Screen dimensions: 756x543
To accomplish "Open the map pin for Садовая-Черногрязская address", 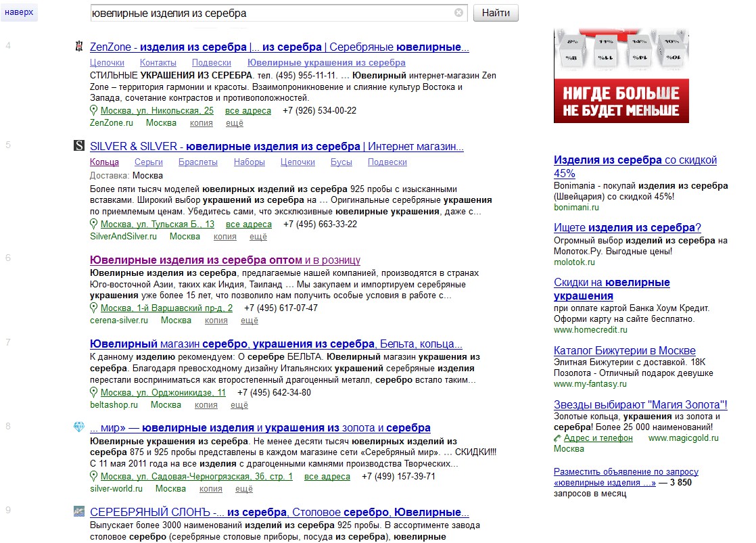I will pos(93,476).
